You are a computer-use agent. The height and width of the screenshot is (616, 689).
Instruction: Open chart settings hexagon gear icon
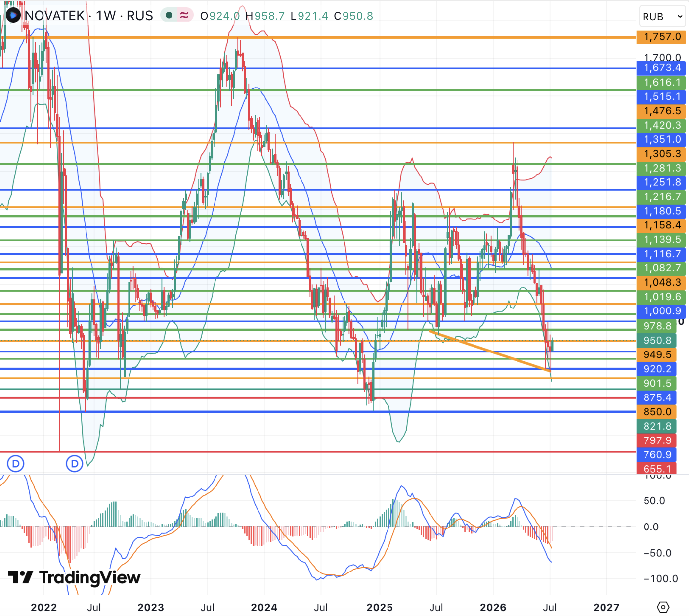click(663, 607)
